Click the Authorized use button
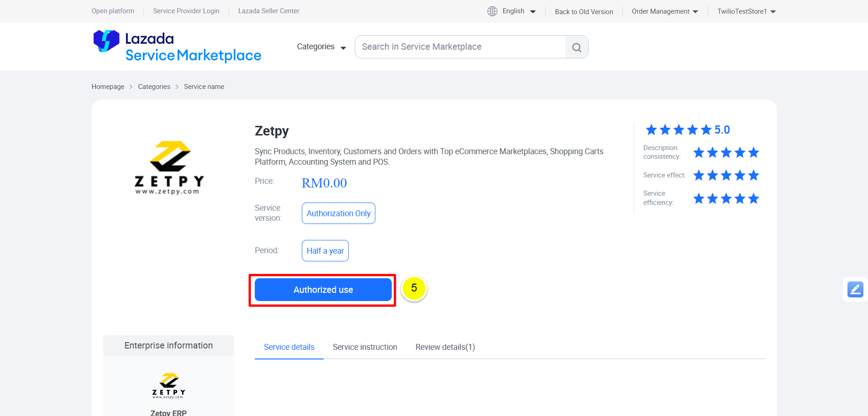Image resolution: width=868 pixels, height=416 pixels. pyautogui.click(x=323, y=290)
